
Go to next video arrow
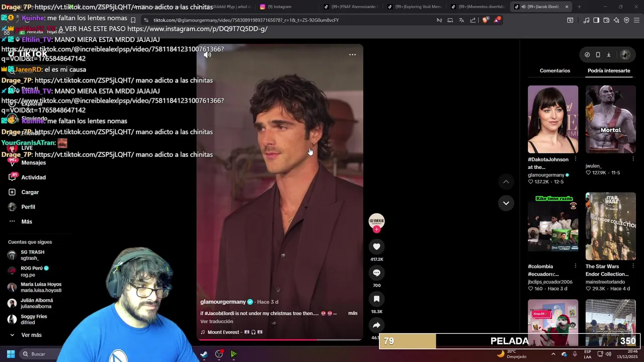pyautogui.click(x=506, y=203)
